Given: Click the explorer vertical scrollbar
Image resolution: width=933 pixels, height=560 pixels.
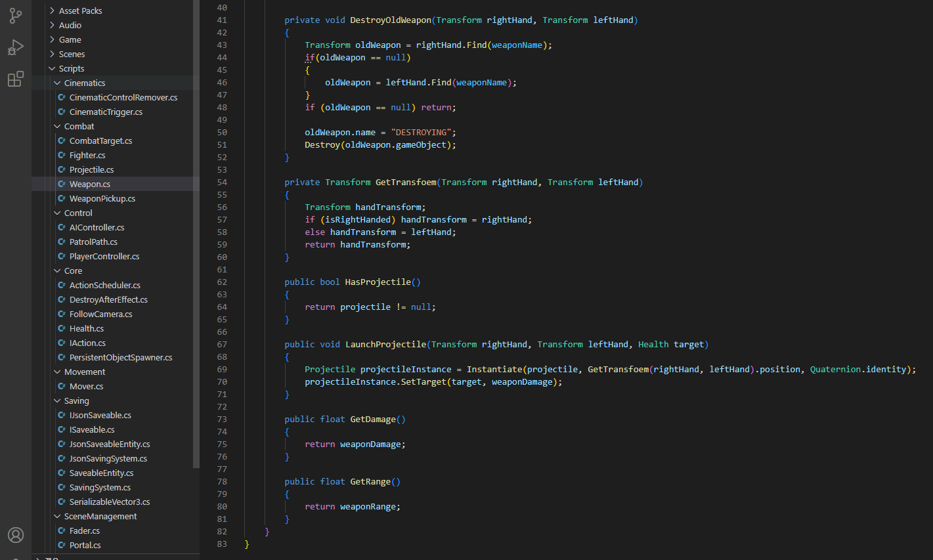Looking at the screenshot, I should click(196, 234).
